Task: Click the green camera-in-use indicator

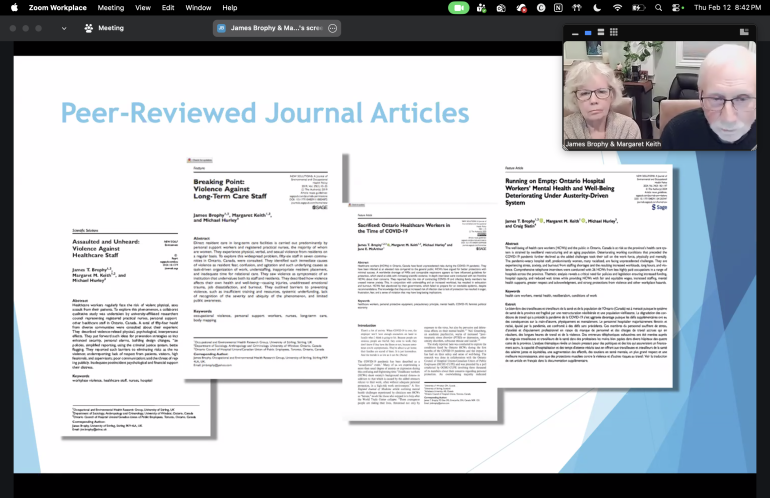Action: pyautogui.click(x=459, y=7)
